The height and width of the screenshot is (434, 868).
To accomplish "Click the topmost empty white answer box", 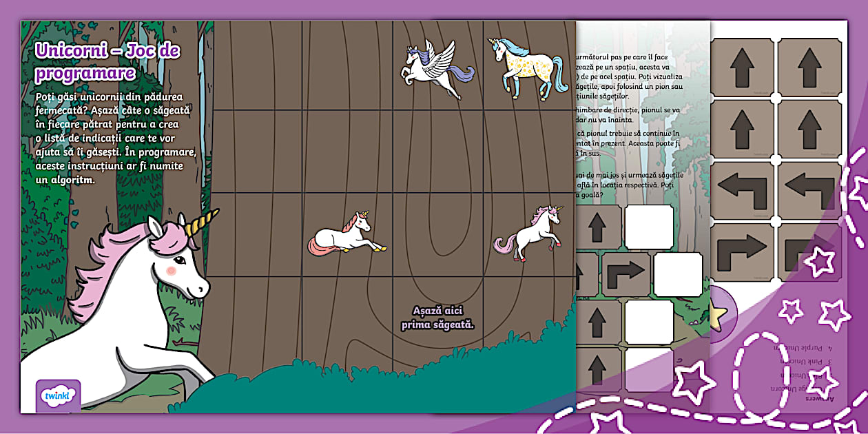I will (649, 227).
